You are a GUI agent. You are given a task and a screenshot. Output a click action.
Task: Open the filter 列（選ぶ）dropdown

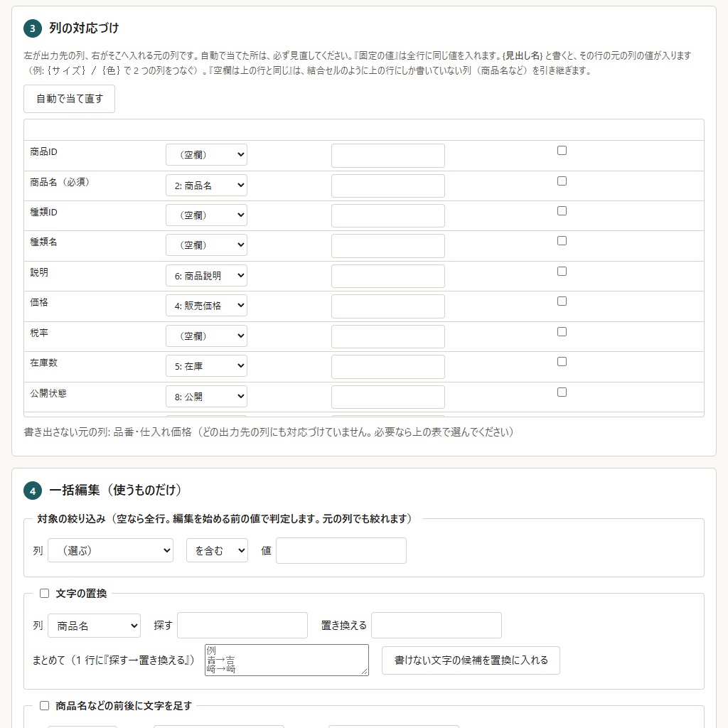(110, 550)
